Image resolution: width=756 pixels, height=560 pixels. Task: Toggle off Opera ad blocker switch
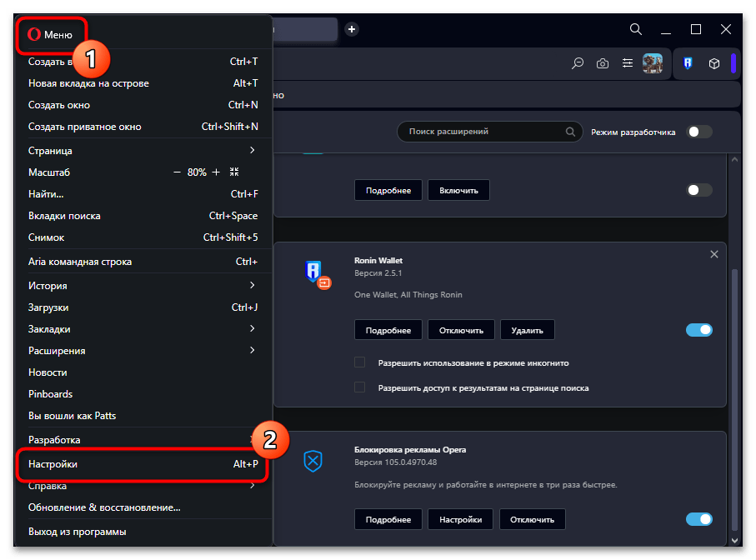click(x=699, y=519)
